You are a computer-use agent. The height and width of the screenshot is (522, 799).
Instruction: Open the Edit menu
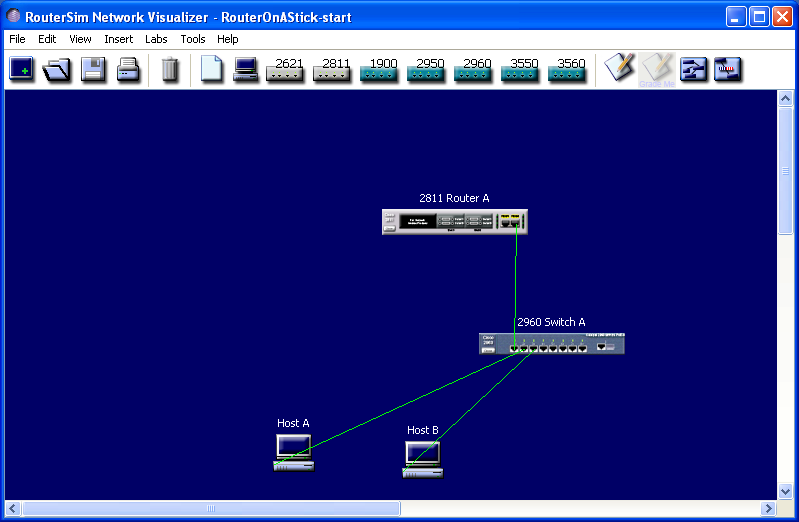tap(47, 39)
